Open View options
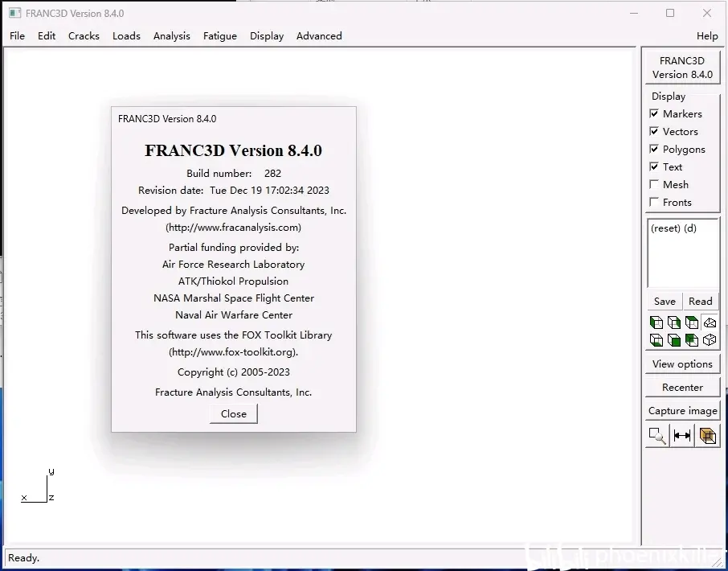 tap(682, 364)
